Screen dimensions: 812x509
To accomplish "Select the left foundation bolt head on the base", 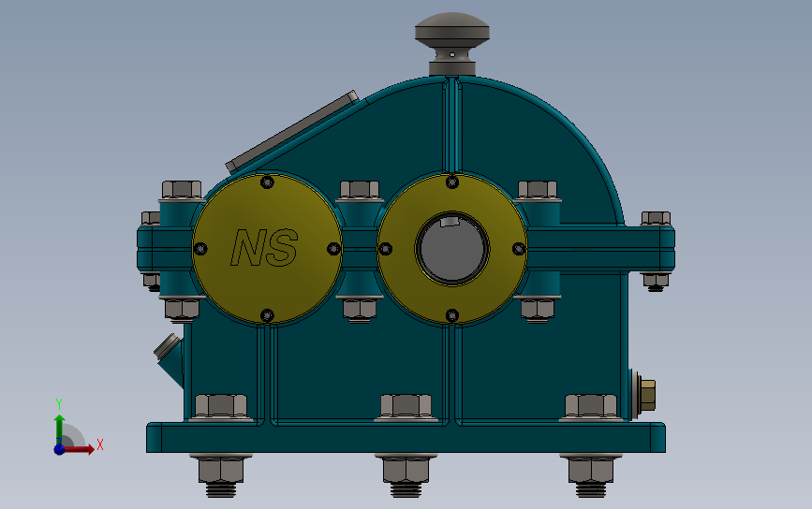I will click(x=221, y=406).
